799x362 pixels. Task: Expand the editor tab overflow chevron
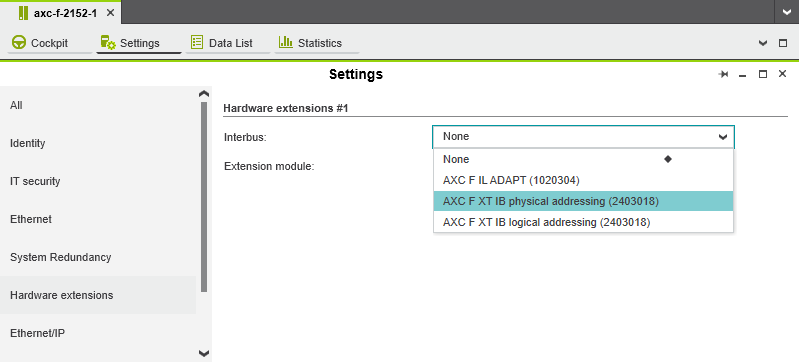[x=763, y=43]
